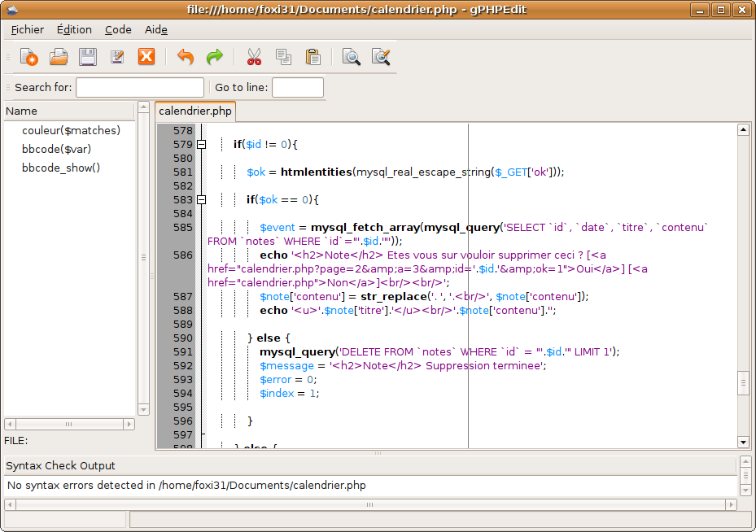Save the file using the floppy icon
Image resolution: width=756 pixels, height=532 pixels.
click(x=88, y=57)
